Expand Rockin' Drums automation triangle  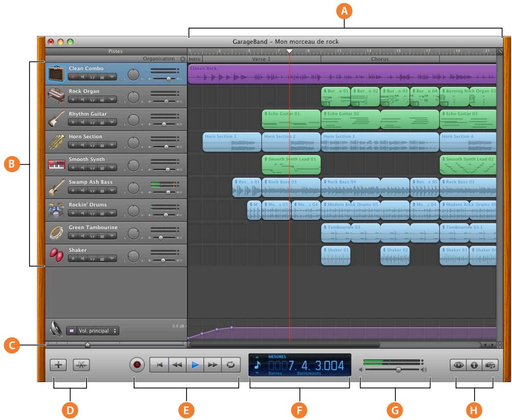pos(112,213)
